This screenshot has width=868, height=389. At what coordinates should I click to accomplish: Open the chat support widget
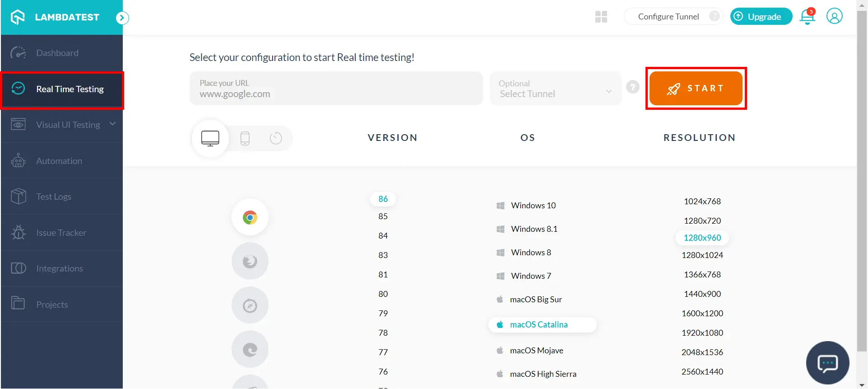[x=827, y=363]
